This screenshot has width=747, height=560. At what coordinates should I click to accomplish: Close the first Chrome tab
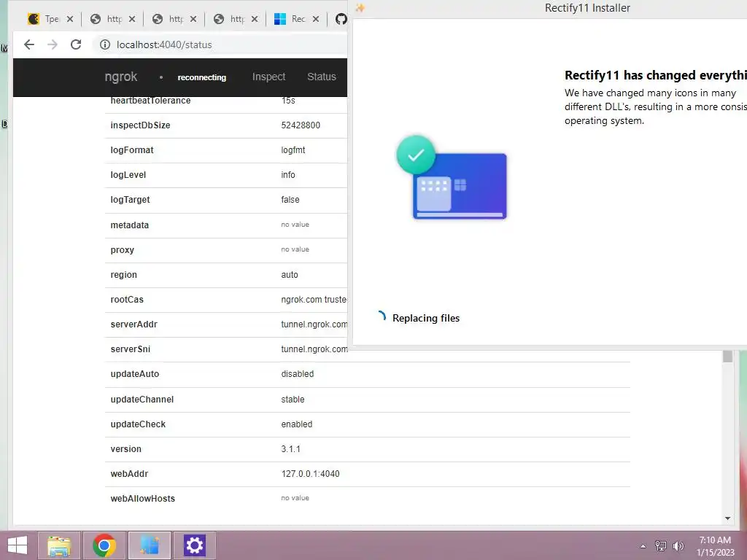[x=70, y=19]
